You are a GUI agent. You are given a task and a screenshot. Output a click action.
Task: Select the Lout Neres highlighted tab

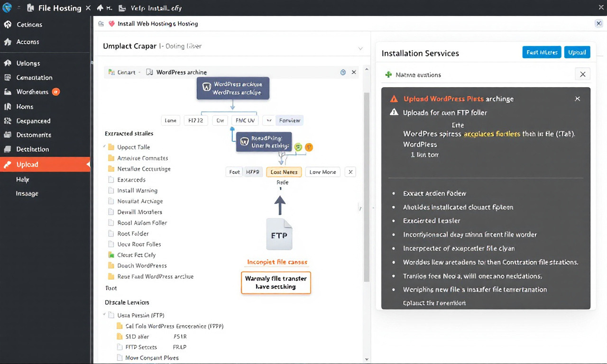(284, 172)
